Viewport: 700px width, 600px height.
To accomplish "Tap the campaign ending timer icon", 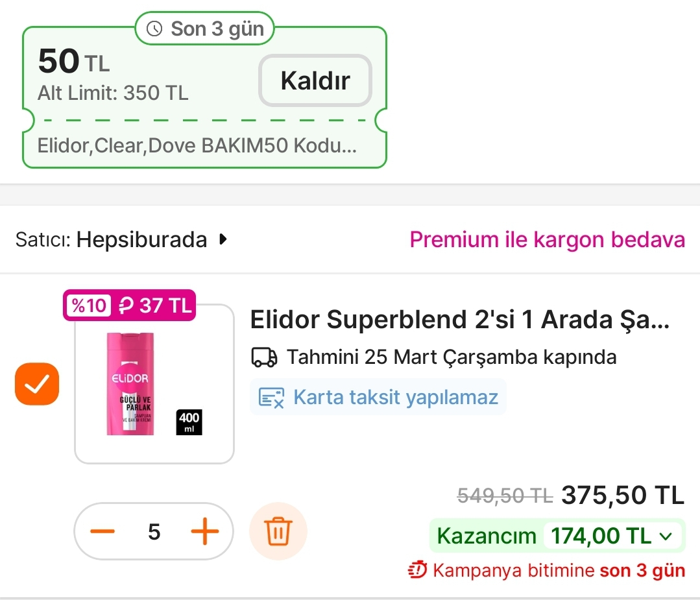I will pyautogui.click(x=417, y=571).
